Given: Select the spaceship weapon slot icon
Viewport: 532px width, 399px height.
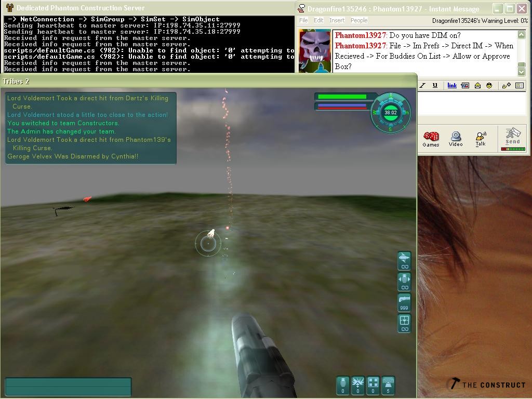Looking at the screenshot, I should point(404,261).
